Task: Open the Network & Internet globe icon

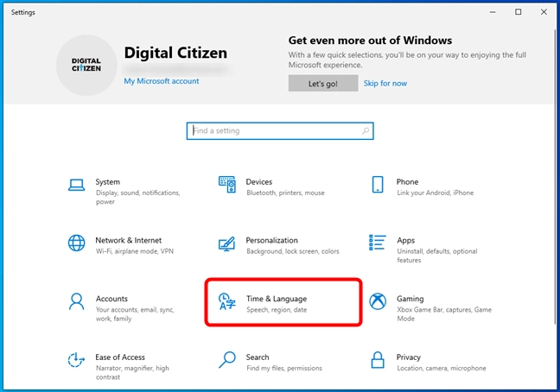Action: (76, 243)
